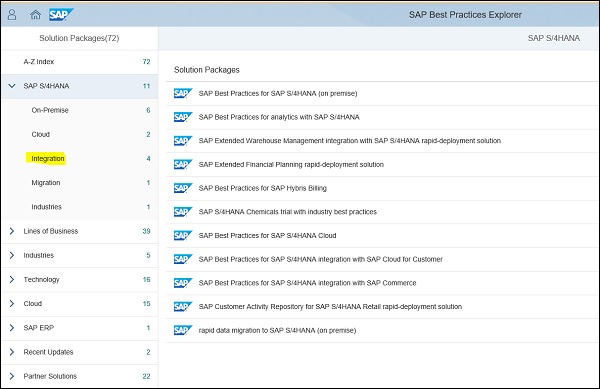Expand the Recent Updates chevron
The width and height of the screenshot is (600, 389).
click(12, 352)
